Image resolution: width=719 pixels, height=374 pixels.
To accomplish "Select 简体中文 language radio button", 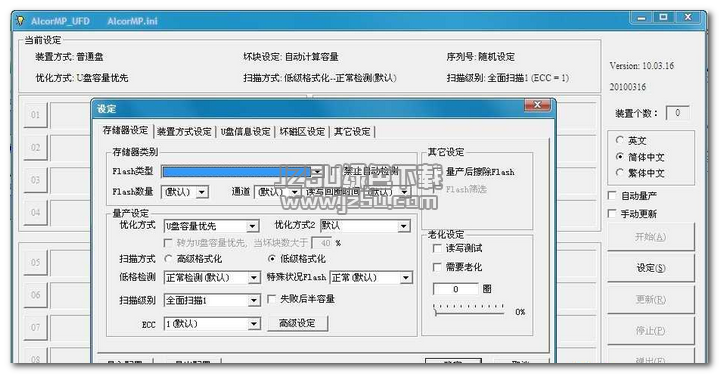I will click(619, 156).
